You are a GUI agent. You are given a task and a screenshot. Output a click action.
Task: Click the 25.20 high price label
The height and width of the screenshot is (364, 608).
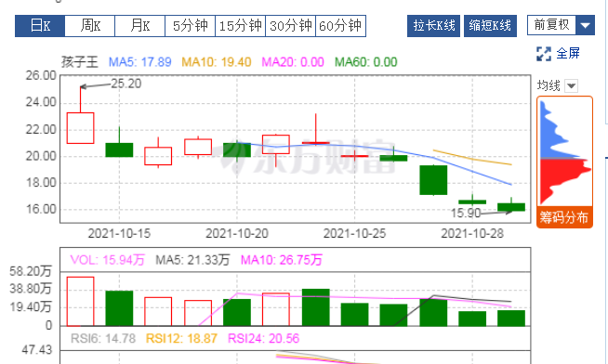click(126, 84)
